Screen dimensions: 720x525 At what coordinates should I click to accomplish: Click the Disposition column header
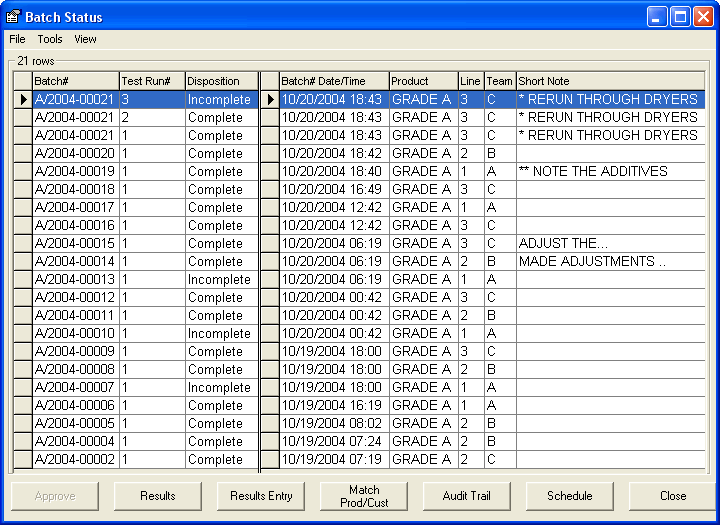222,81
